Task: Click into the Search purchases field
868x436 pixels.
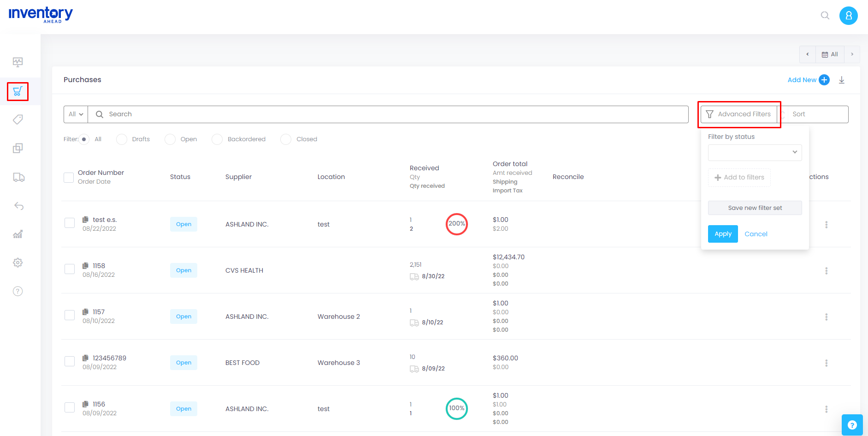Action: click(x=388, y=114)
